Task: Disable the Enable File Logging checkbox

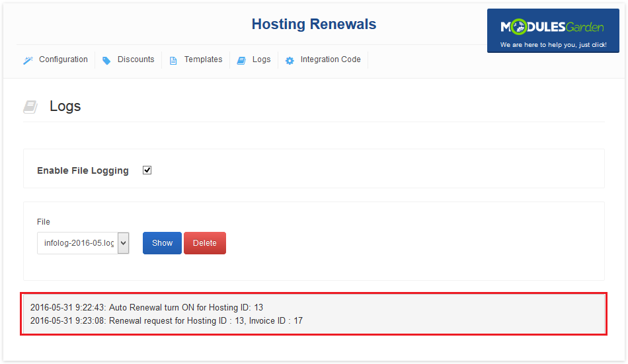Action: [x=147, y=170]
